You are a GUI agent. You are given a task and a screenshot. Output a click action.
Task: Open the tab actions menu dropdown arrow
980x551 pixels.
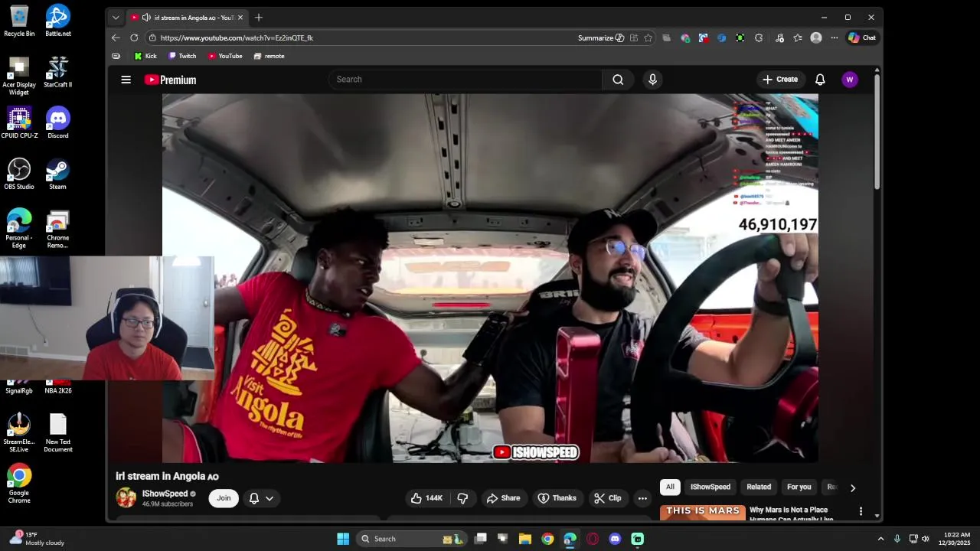point(116,18)
